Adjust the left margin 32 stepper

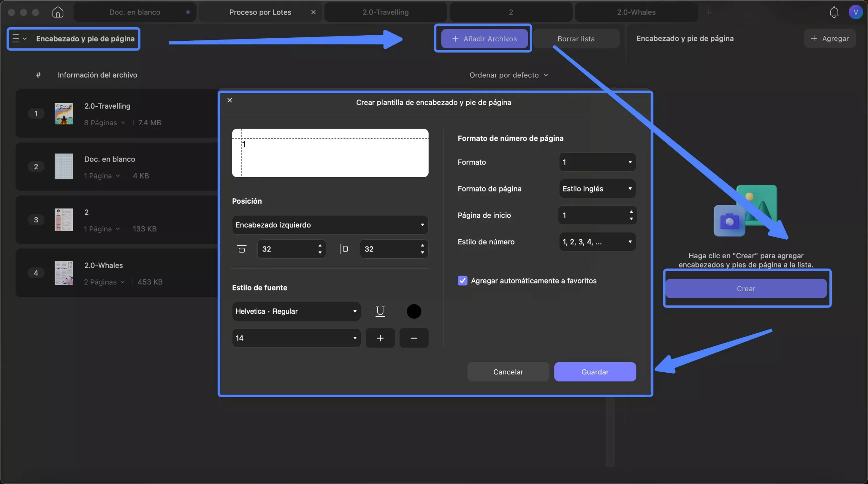[x=422, y=249]
